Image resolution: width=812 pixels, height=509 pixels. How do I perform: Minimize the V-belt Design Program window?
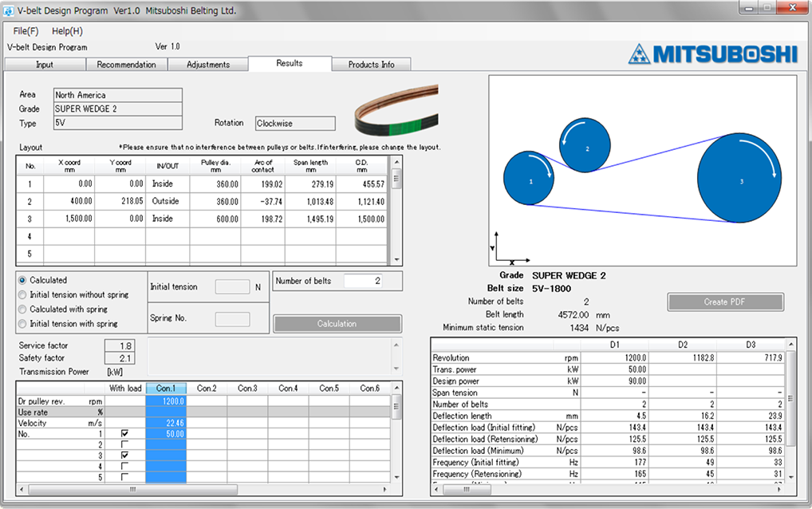click(749, 8)
